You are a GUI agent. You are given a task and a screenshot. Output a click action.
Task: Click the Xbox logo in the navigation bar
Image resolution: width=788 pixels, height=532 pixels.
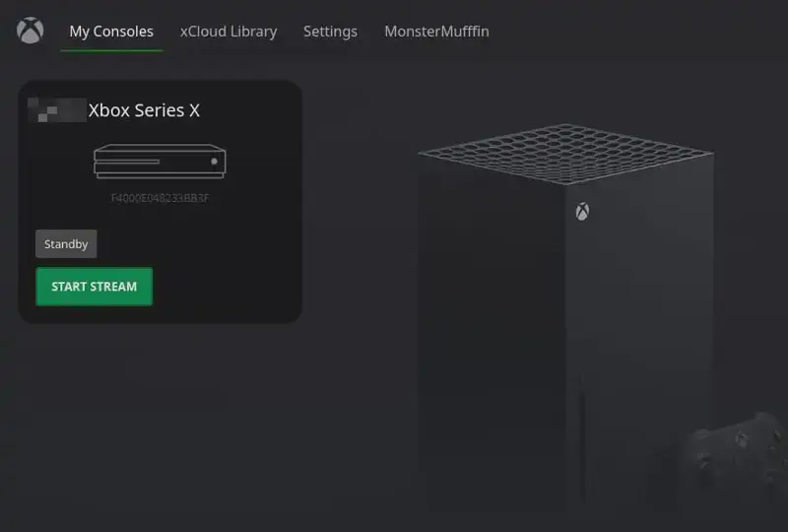[x=31, y=31]
